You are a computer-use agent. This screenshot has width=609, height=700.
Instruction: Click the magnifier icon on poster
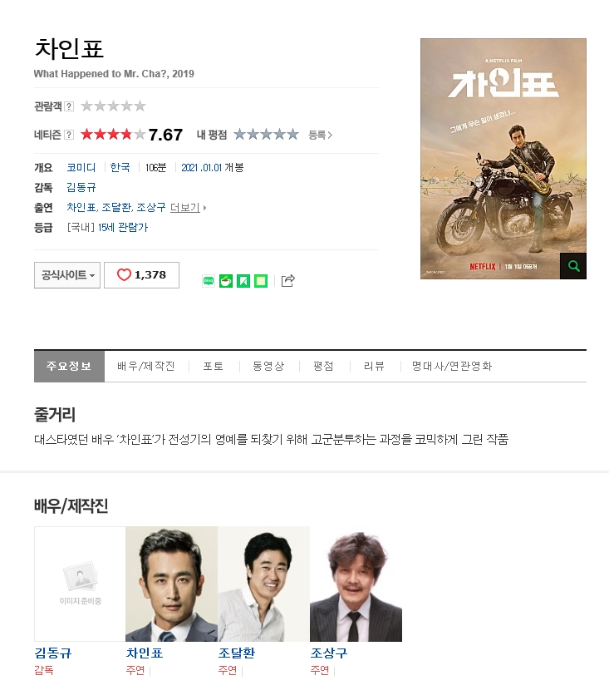(573, 266)
